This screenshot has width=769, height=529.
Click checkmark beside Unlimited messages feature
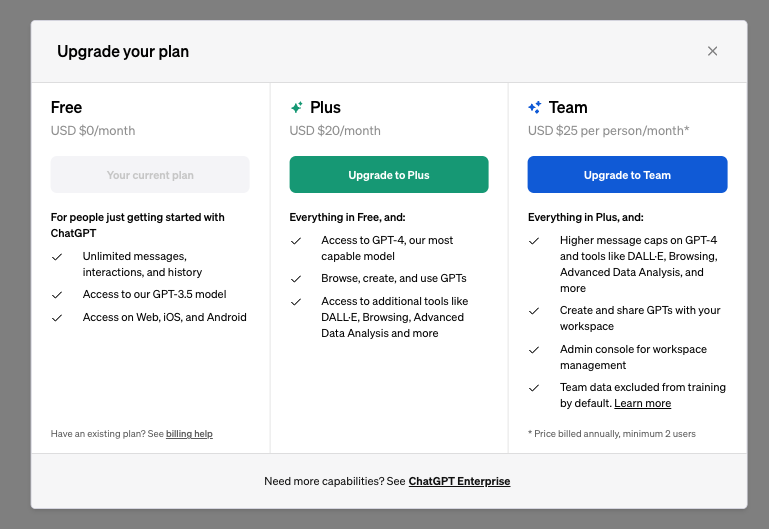tap(58, 257)
